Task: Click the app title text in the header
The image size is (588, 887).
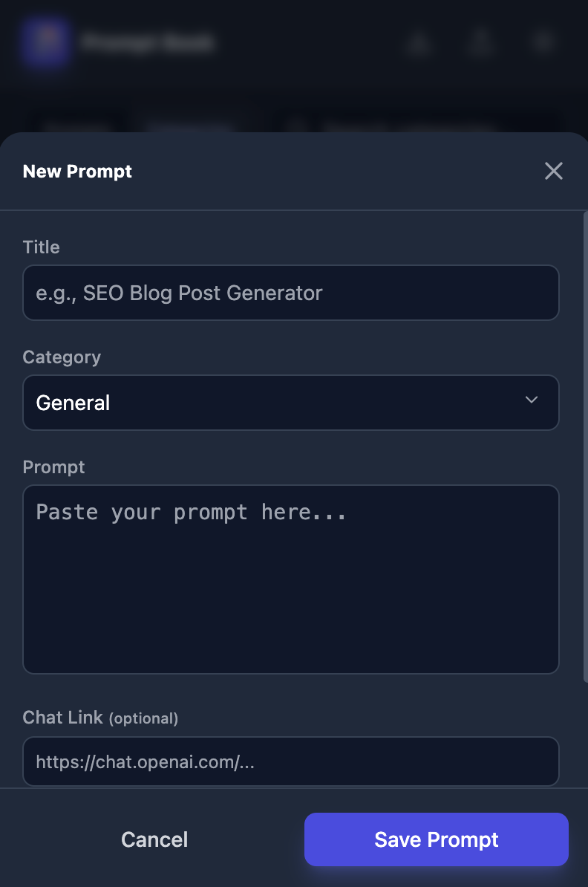Action: point(148,42)
